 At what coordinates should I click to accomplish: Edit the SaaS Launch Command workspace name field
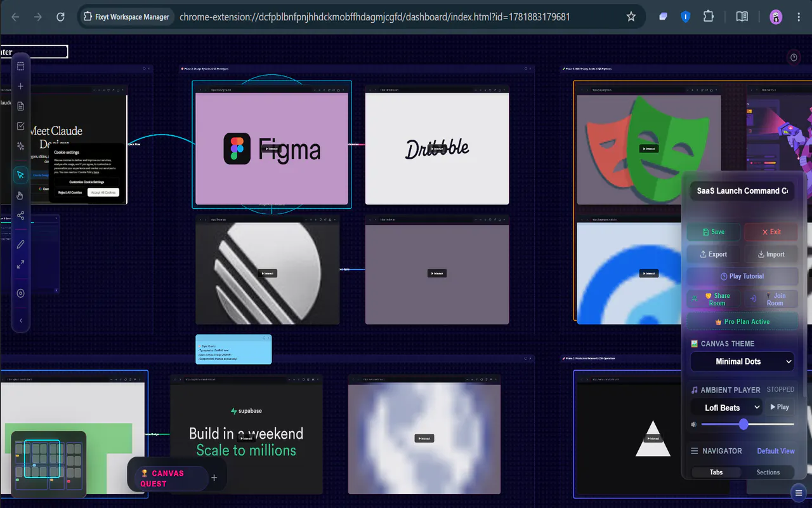742,190
